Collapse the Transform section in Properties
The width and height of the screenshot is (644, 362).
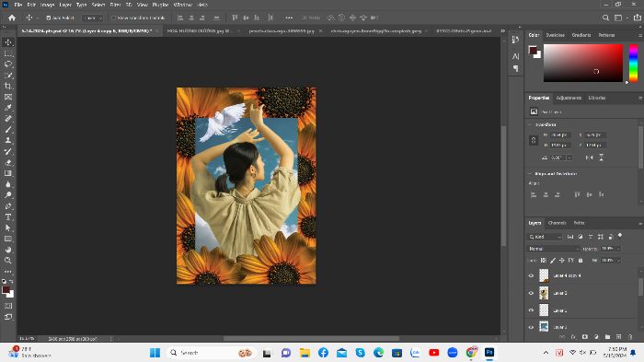click(530, 124)
